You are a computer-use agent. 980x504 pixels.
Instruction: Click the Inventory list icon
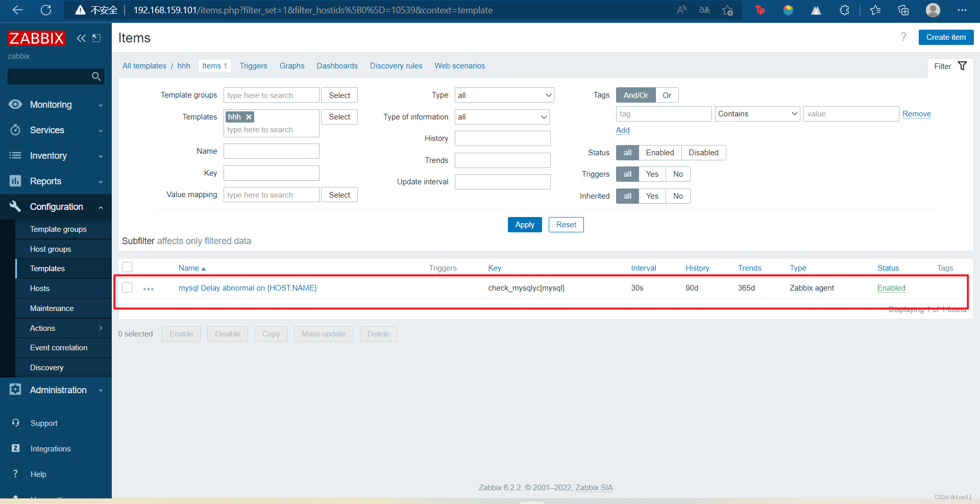15,155
